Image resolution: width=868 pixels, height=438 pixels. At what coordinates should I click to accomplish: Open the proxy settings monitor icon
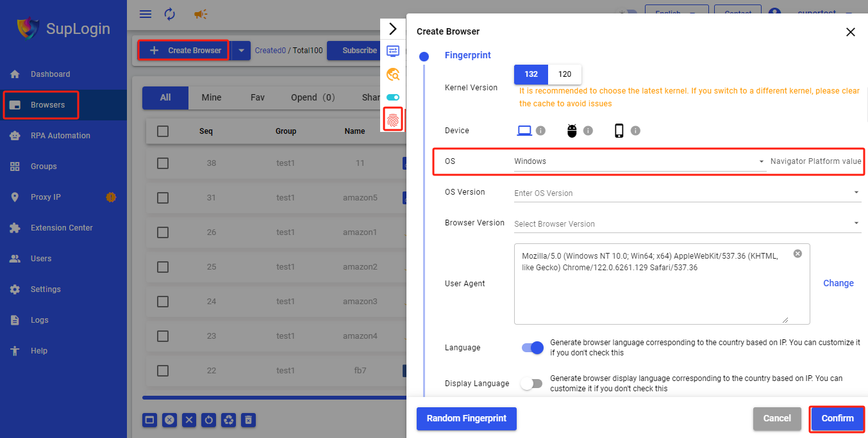[393, 51]
